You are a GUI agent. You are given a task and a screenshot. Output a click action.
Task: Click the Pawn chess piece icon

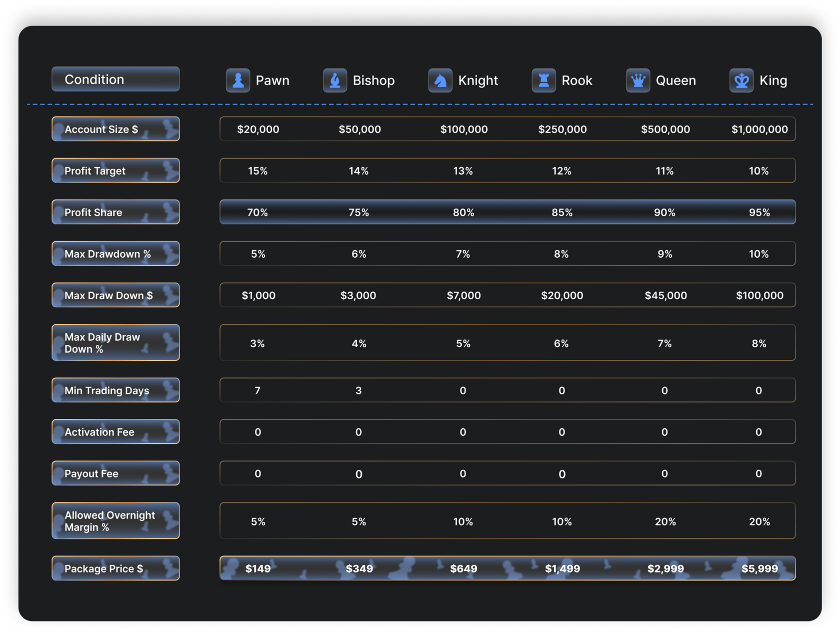[238, 80]
